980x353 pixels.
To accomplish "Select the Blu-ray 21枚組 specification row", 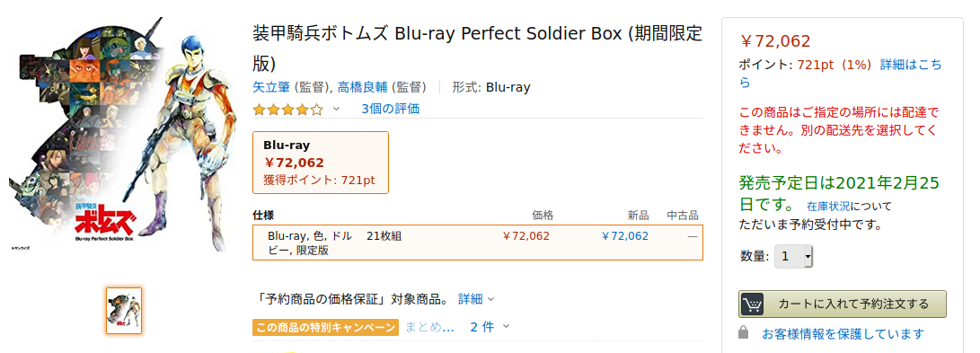I will tap(478, 243).
